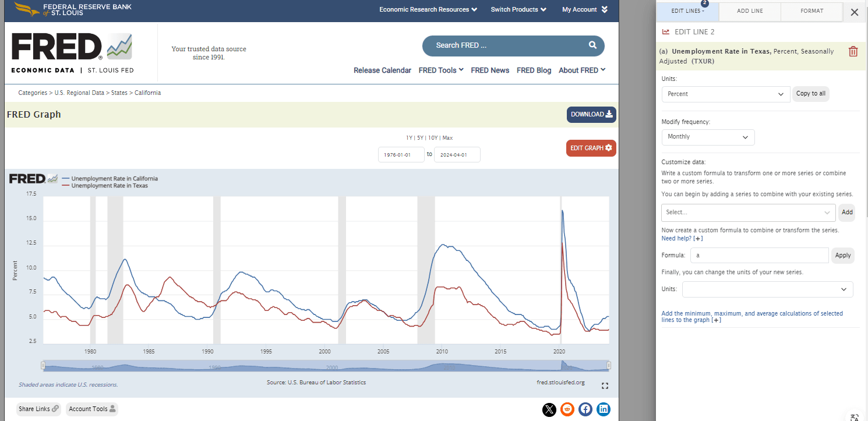The height and width of the screenshot is (421, 868).
Task: Delete line with the red trash icon
Action: [853, 52]
